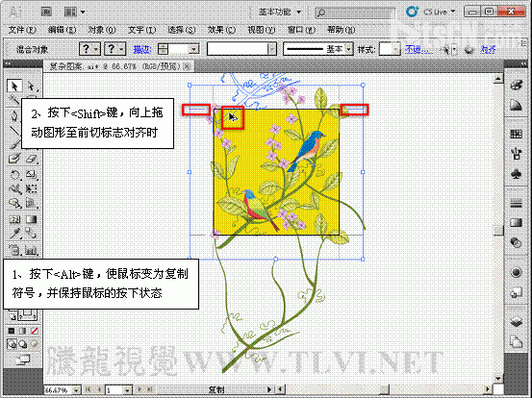The width and height of the screenshot is (532, 398).
Task: Open the 对象(O) menu
Action: 102,30
